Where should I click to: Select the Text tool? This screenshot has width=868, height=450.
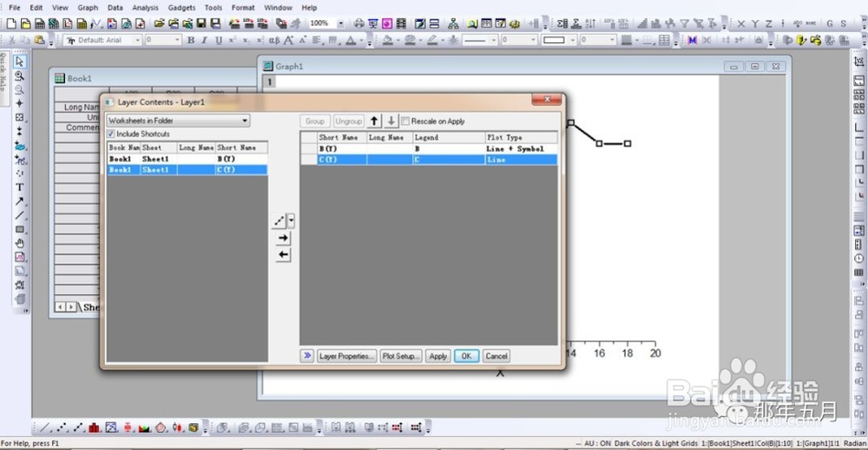coord(19,187)
